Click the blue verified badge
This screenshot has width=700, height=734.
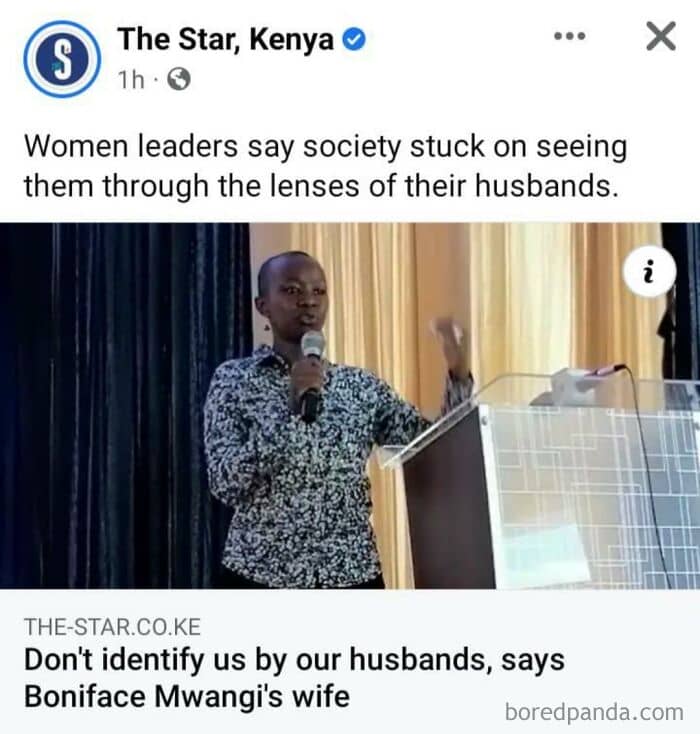[354, 39]
